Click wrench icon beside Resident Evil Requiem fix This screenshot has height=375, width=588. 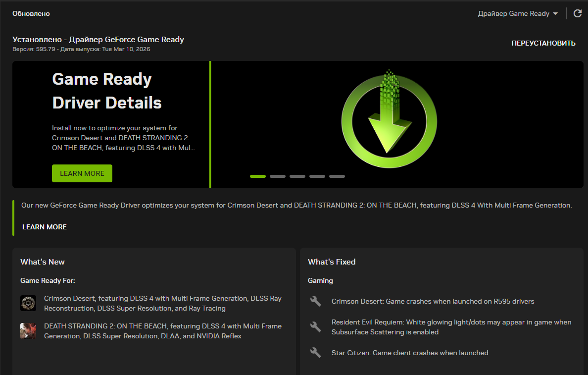(315, 327)
